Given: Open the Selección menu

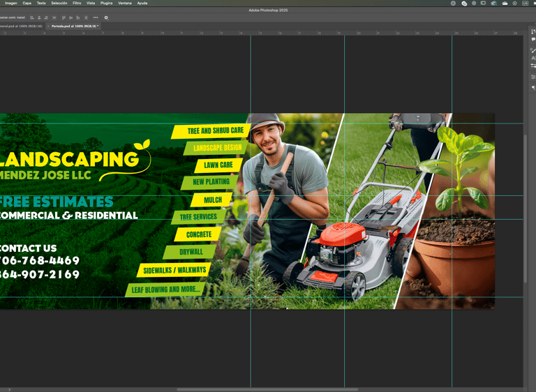Looking at the screenshot, I should [x=59, y=3].
